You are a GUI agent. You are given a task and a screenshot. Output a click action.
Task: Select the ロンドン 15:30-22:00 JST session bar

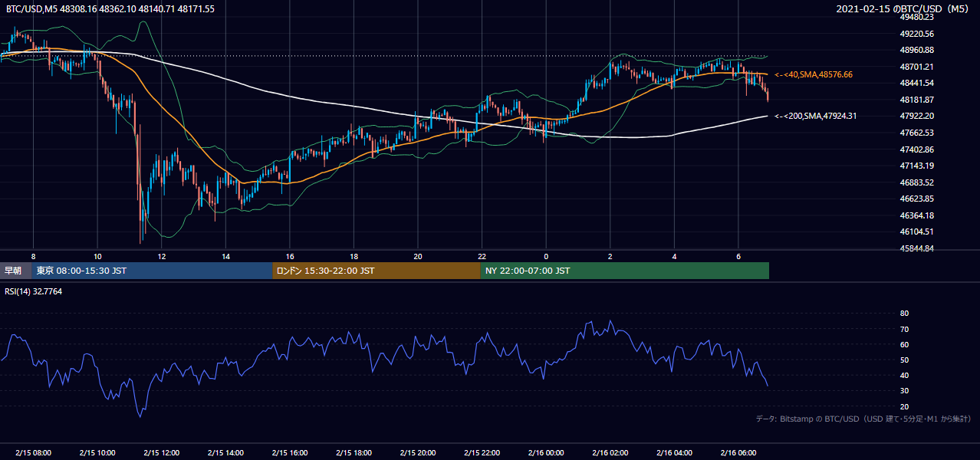tap(377, 271)
